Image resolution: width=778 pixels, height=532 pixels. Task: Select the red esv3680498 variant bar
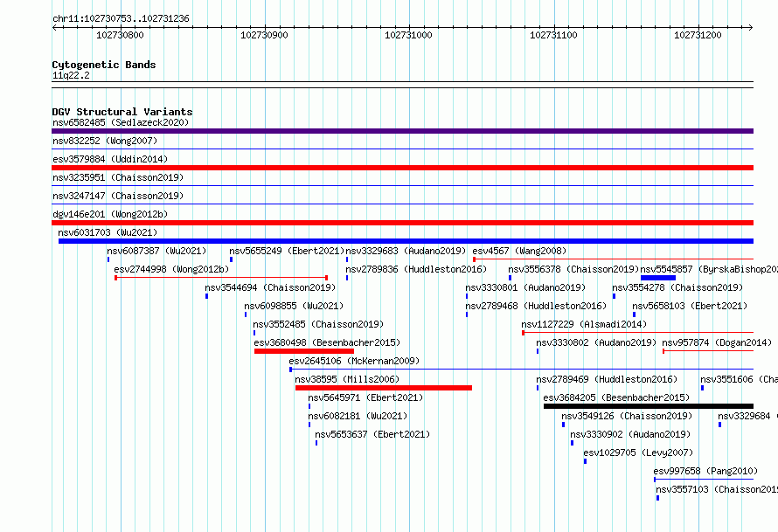pyautogui.click(x=304, y=351)
